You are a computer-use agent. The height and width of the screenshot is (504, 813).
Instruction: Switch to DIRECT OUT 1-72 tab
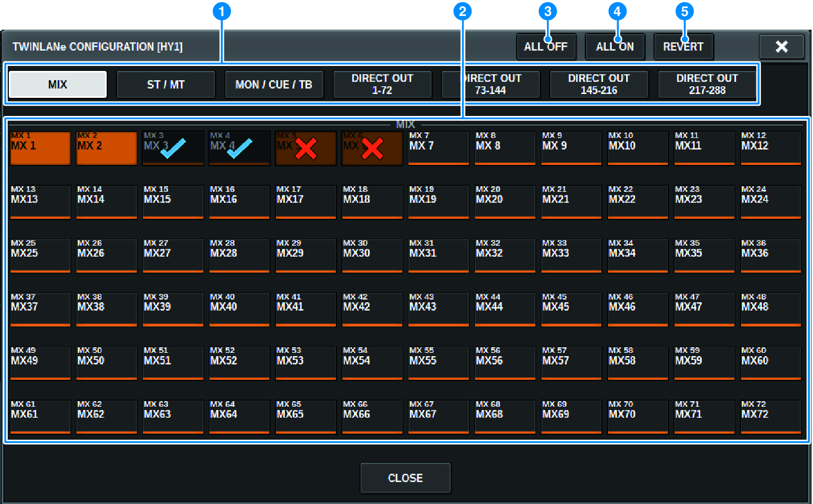click(x=382, y=85)
